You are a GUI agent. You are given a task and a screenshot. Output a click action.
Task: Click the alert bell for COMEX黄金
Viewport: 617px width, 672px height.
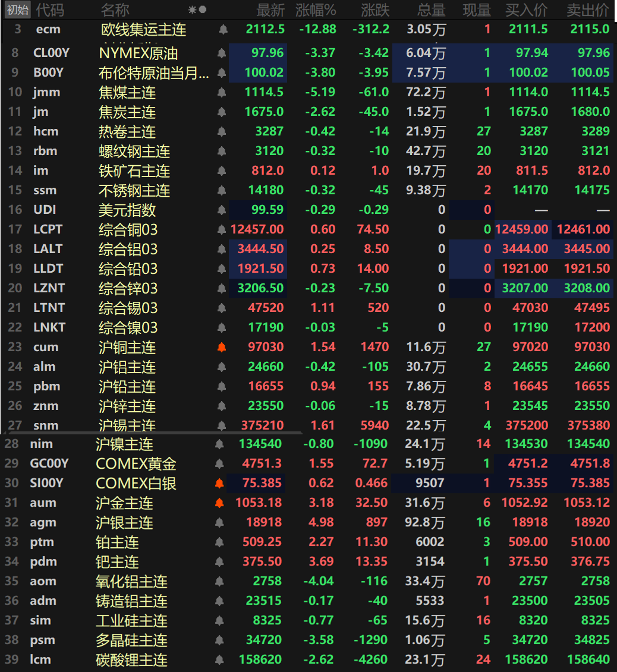click(219, 464)
